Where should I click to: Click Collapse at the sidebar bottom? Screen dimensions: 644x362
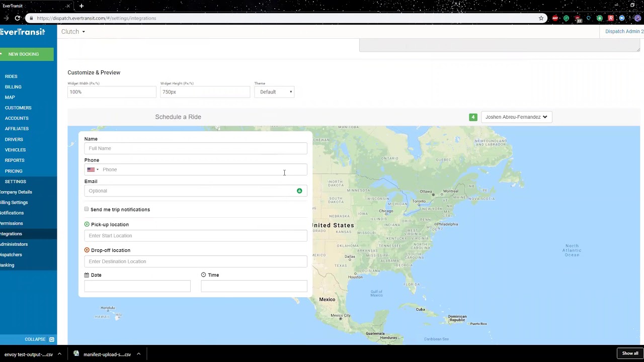click(35, 339)
